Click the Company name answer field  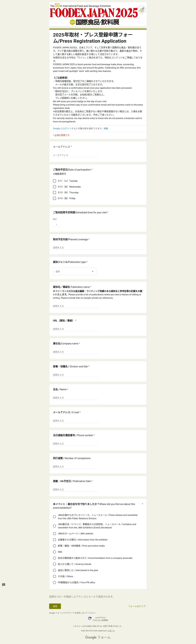click(x=75, y=352)
